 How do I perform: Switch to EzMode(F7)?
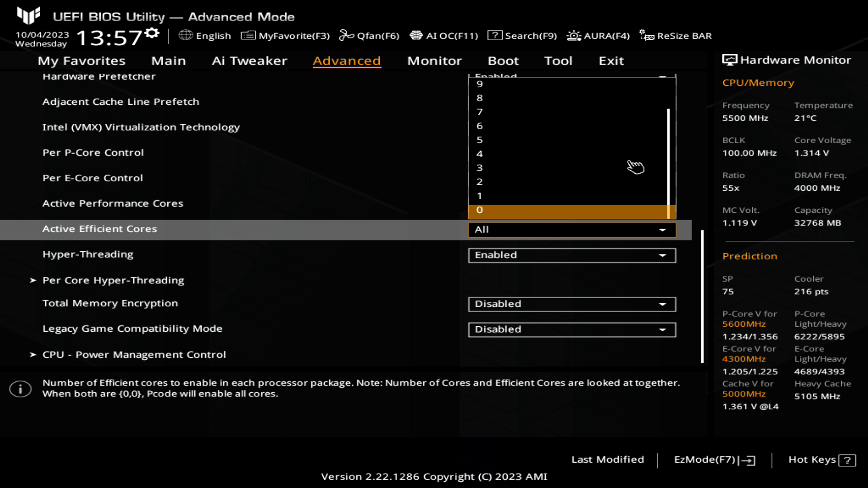(x=714, y=460)
